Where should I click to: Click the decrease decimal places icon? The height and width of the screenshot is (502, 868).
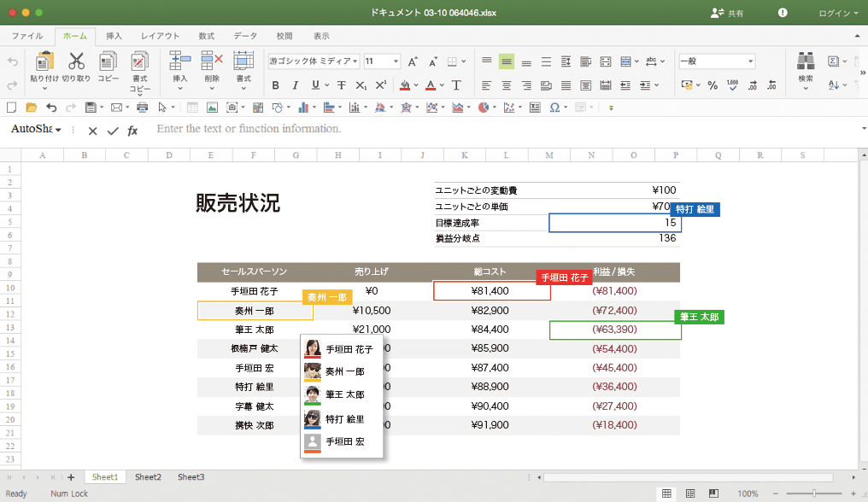[771, 85]
